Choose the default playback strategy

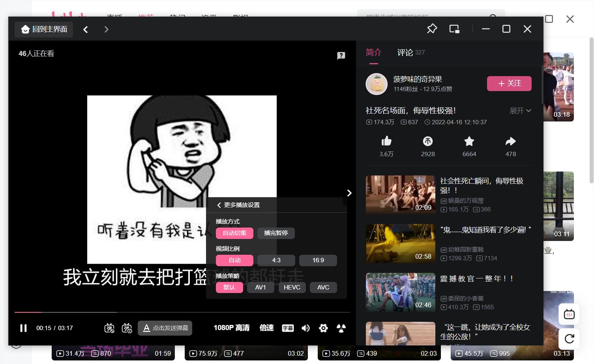pyautogui.click(x=229, y=287)
